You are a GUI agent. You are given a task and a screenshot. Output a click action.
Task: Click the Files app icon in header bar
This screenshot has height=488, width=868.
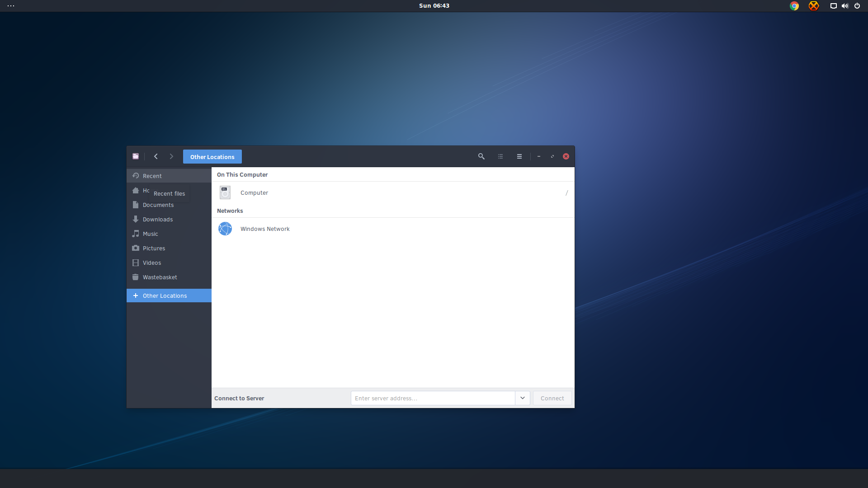tap(136, 156)
